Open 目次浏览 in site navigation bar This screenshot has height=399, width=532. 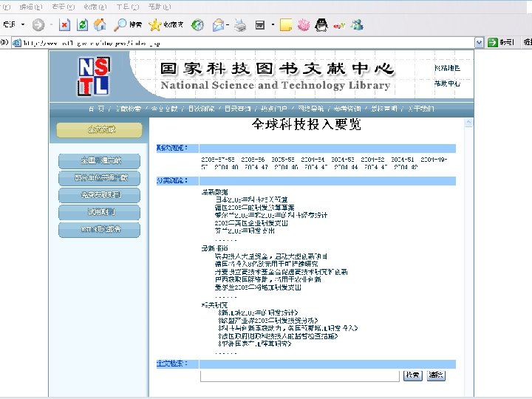tap(201, 109)
